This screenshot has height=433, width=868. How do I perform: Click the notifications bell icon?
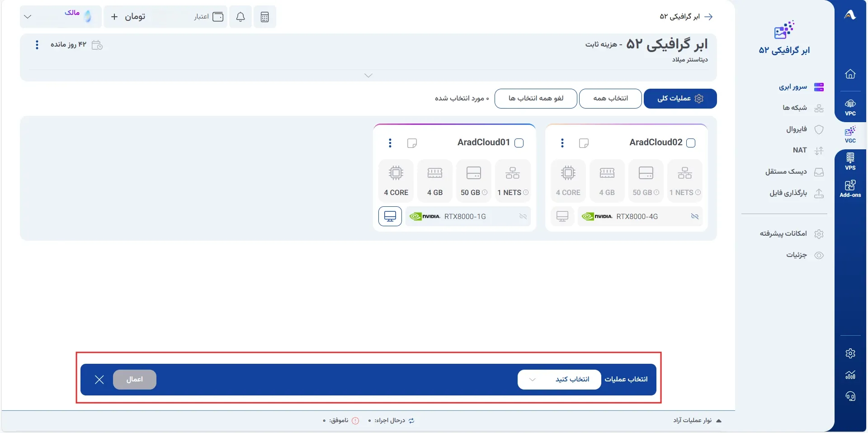tap(241, 17)
